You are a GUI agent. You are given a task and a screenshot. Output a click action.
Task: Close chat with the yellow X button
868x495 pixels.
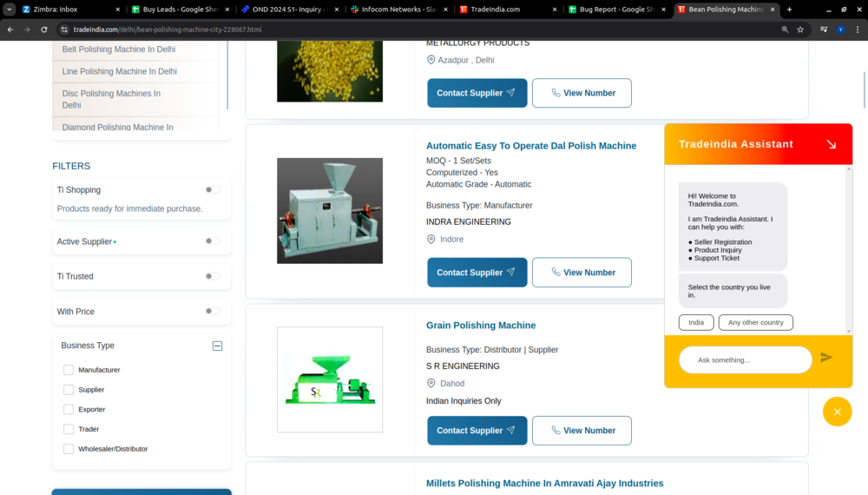(x=837, y=412)
